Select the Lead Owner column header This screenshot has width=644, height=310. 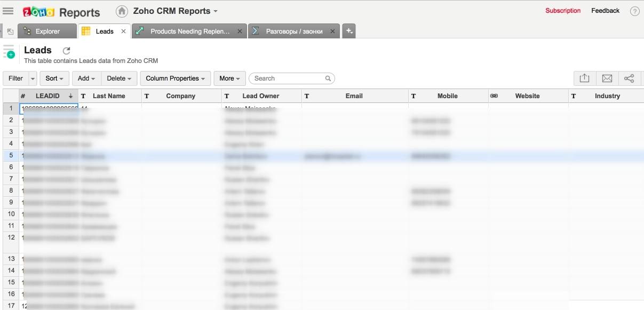pyautogui.click(x=261, y=96)
